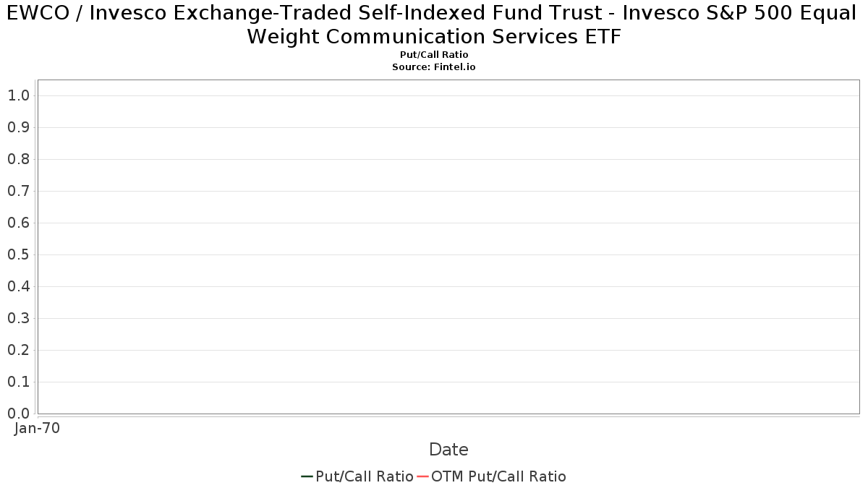Screen dimensions: 868x488
Task: Click the Put/Call Ratio subtitle text
Action: [x=434, y=55]
